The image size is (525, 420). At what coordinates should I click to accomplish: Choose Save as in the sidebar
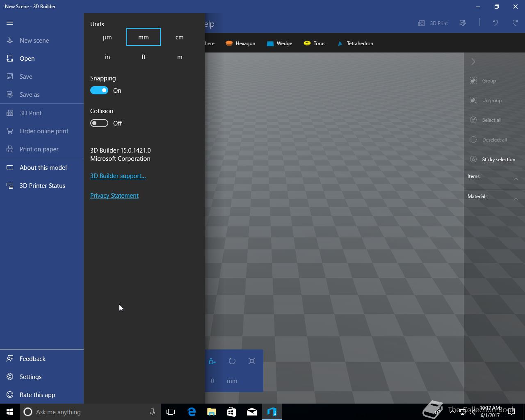42,94
